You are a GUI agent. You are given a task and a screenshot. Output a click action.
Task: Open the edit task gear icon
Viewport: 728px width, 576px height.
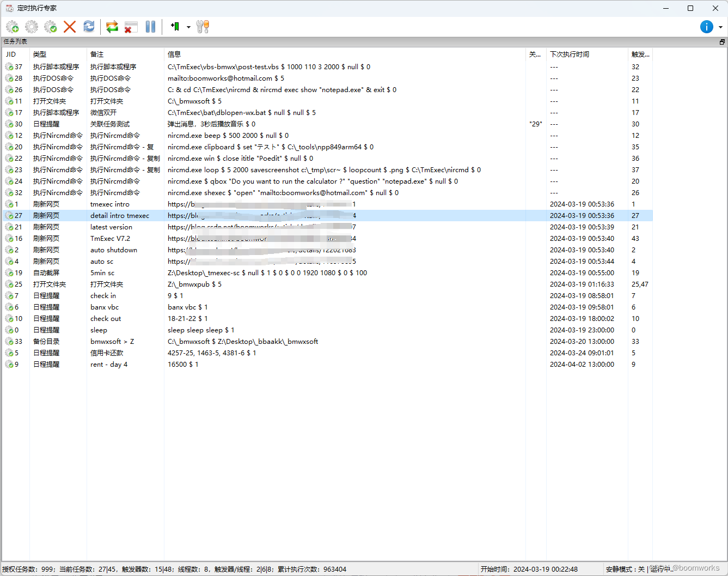[31, 26]
